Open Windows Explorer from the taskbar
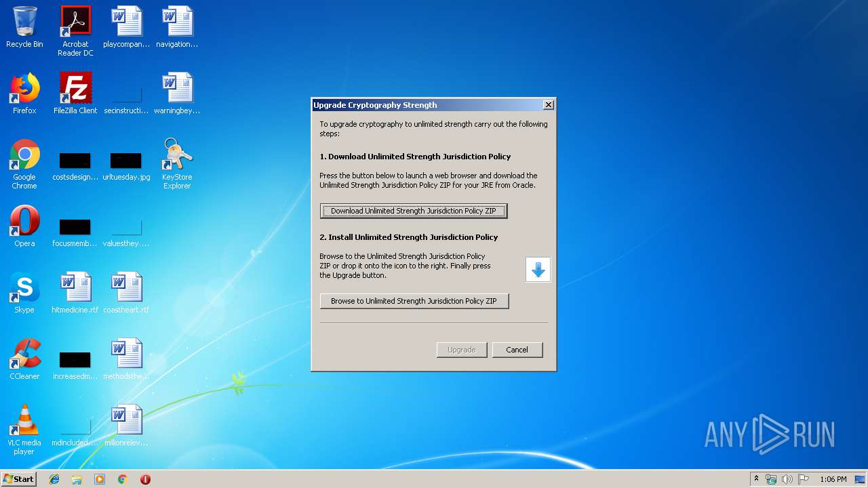Image resolution: width=868 pixels, height=488 pixels. (x=77, y=479)
